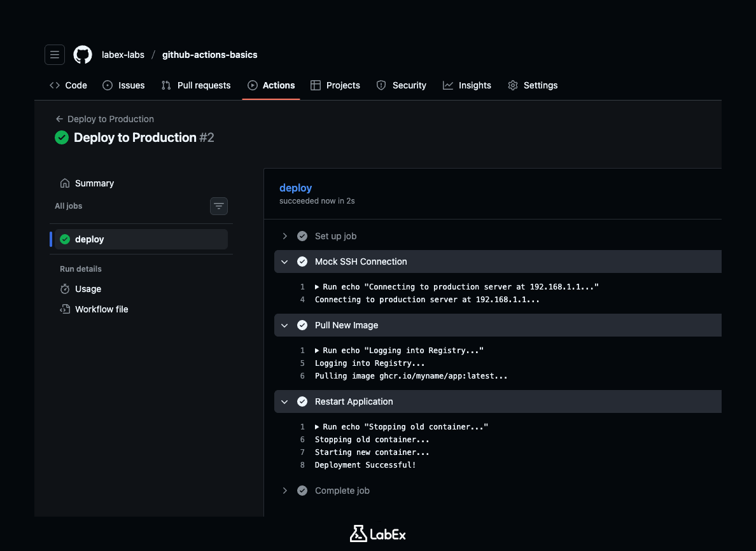
Task: Open the job filter button
Action: tap(219, 206)
